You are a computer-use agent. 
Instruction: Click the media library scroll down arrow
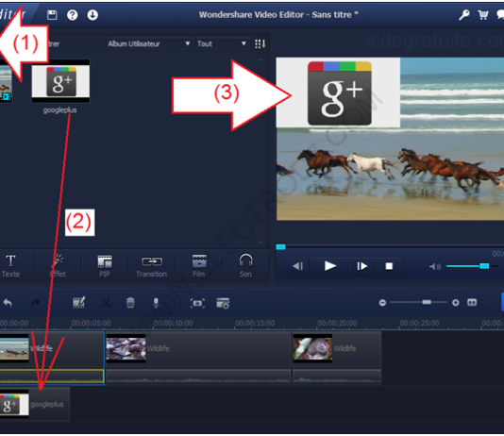(x=260, y=242)
